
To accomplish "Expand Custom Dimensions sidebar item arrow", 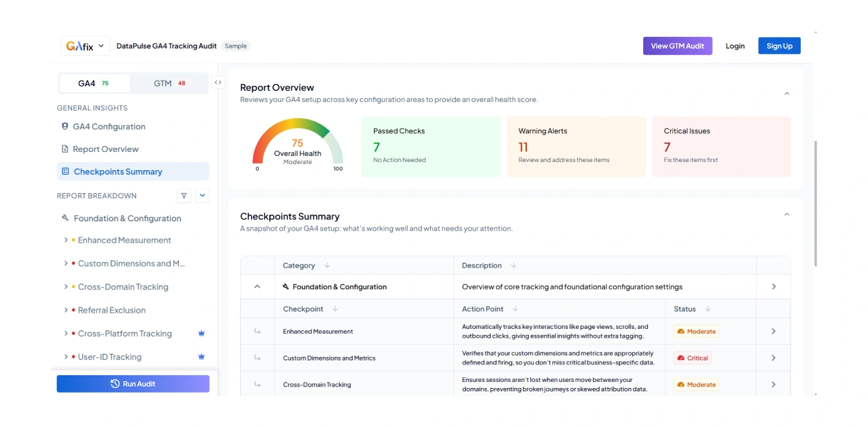I will (66, 264).
